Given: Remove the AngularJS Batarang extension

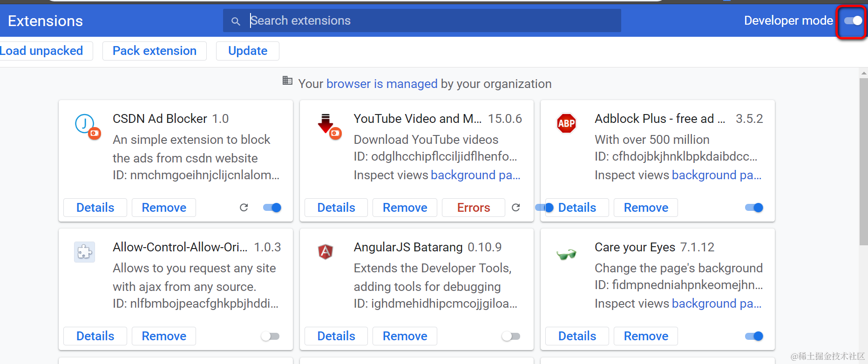Looking at the screenshot, I should point(405,336).
